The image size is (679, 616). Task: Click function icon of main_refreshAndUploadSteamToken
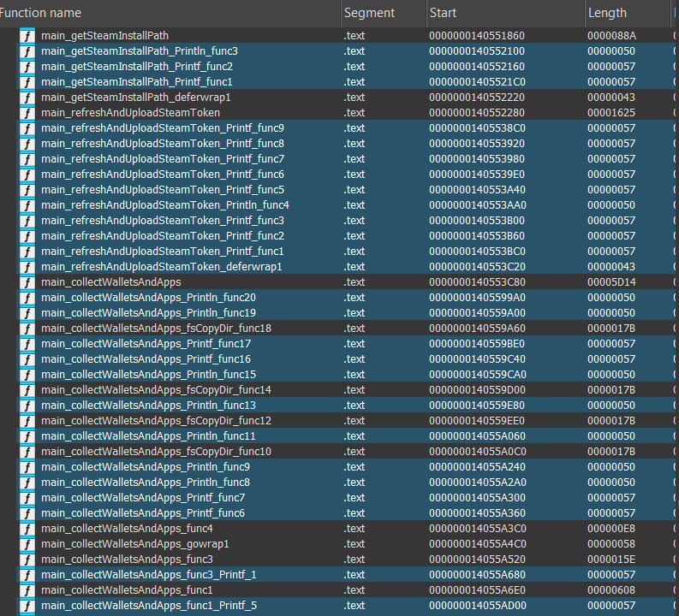click(x=27, y=113)
